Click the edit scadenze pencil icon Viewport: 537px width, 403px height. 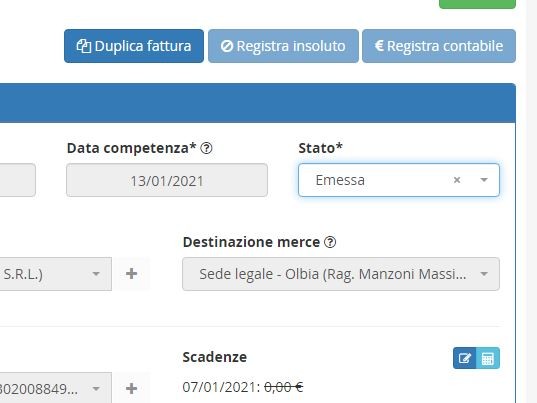coord(464,358)
